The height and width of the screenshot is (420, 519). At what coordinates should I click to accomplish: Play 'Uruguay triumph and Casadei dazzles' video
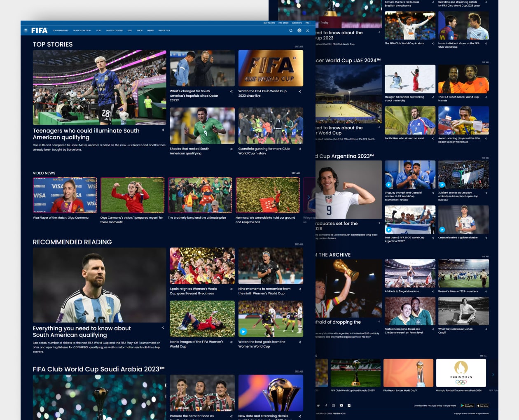[x=388, y=185]
